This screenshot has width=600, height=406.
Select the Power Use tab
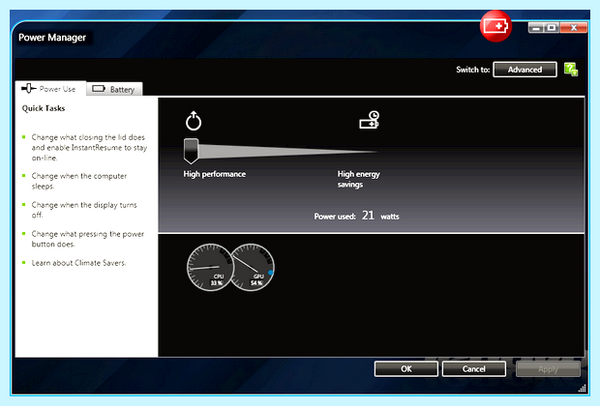pyautogui.click(x=51, y=88)
